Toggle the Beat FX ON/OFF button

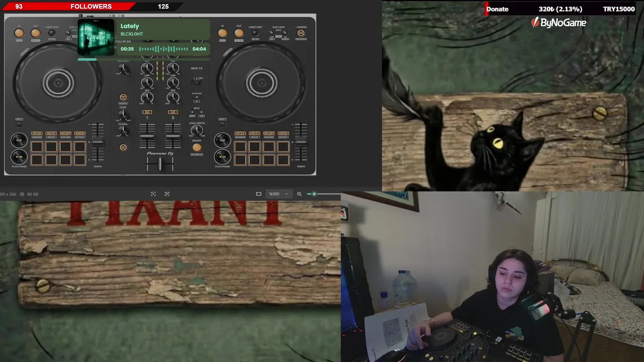coord(197,147)
